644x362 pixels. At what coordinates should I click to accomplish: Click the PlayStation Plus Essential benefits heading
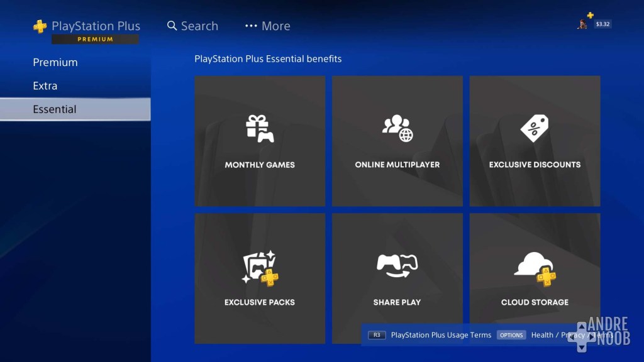(268, 58)
